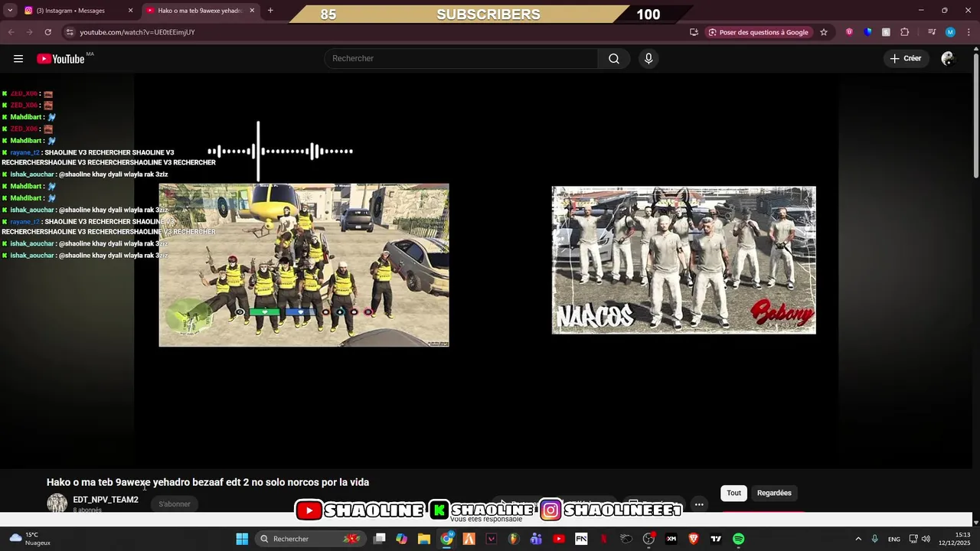The image size is (980, 551).
Task: Close the current YouTube tab
Action: pos(252,11)
